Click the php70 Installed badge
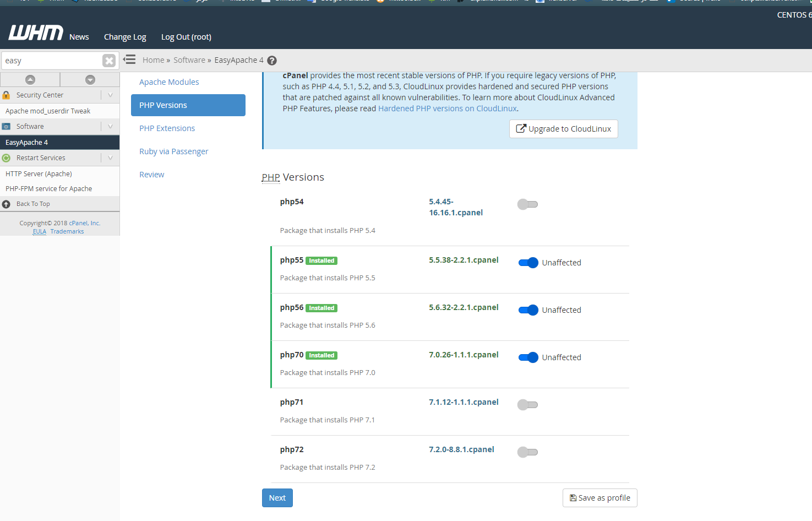This screenshot has width=812, height=521. pyautogui.click(x=321, y=355)
